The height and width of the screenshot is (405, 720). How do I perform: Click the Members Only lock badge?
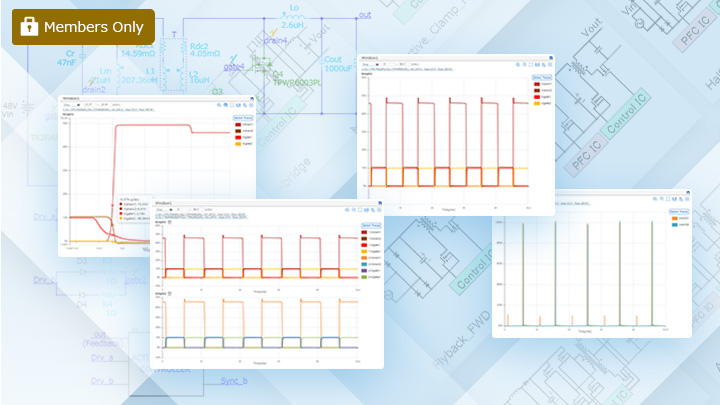[x=83, y=27]
